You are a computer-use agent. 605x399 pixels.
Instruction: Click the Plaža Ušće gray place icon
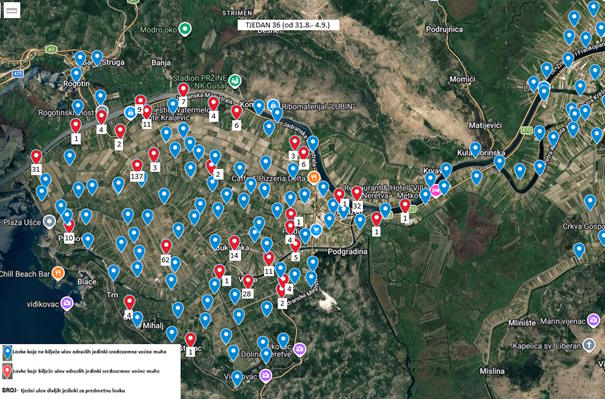49,222
